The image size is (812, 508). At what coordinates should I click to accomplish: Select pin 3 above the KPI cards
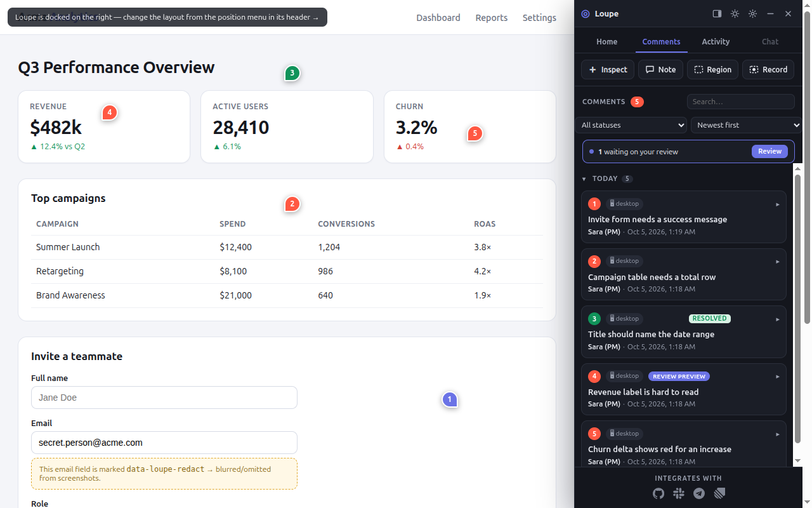[292, 74]
